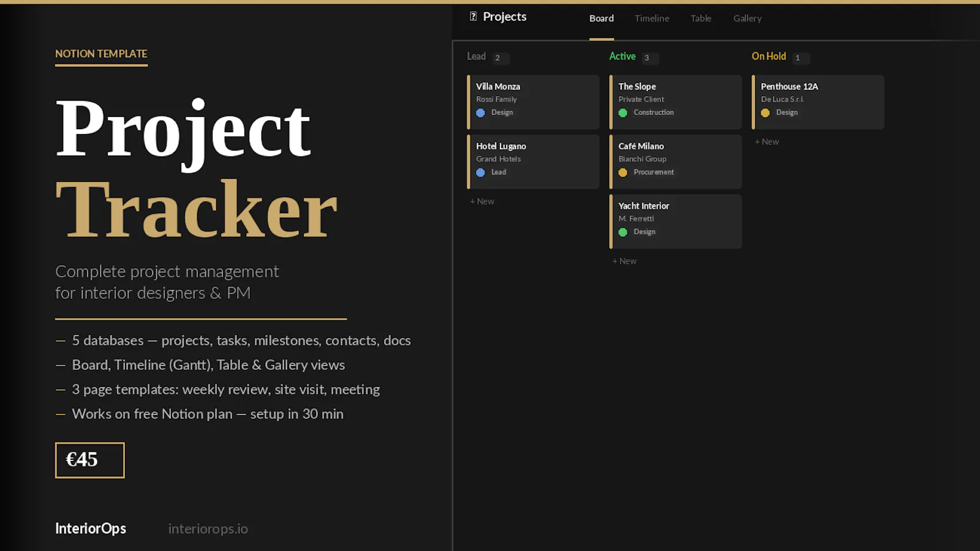
Task: Add a new card under Active column
Action: [624, 261]
